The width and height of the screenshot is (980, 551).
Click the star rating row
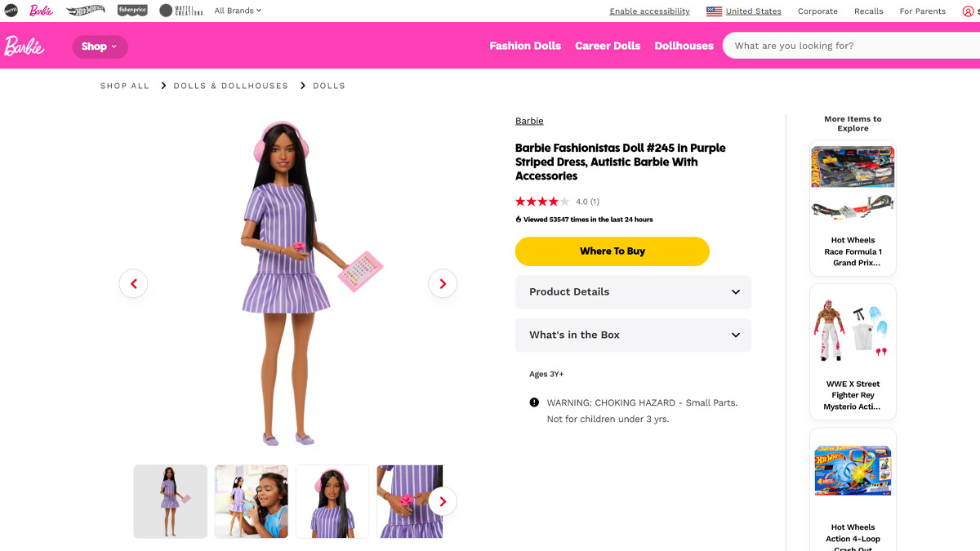(x=542, y=202)
